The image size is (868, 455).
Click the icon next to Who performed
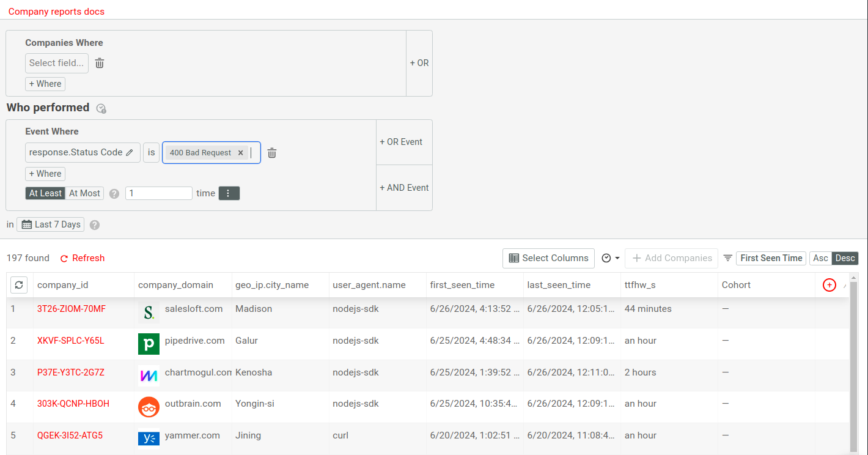tap(101, 108)
